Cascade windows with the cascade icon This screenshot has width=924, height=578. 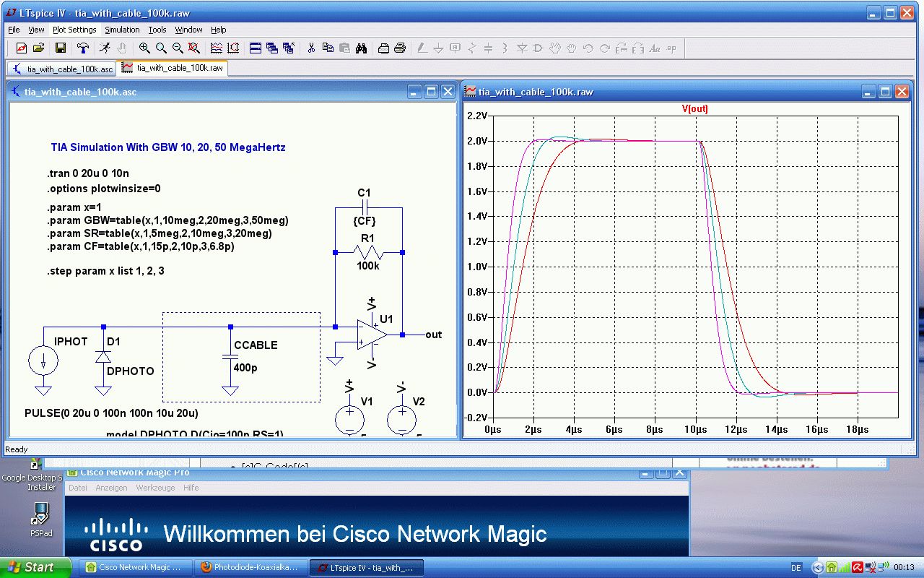coord(272,48)
